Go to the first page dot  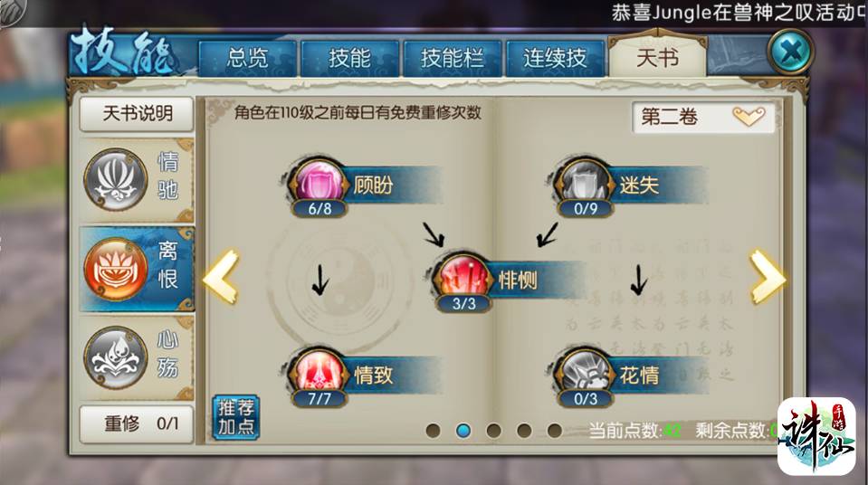coord(434,430)
